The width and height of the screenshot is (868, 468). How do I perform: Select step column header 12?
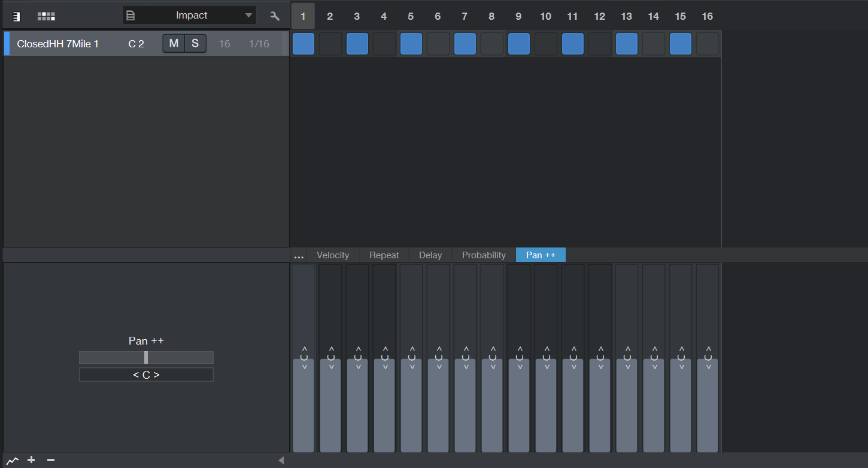pyautogui.click(x=599, y=16)
